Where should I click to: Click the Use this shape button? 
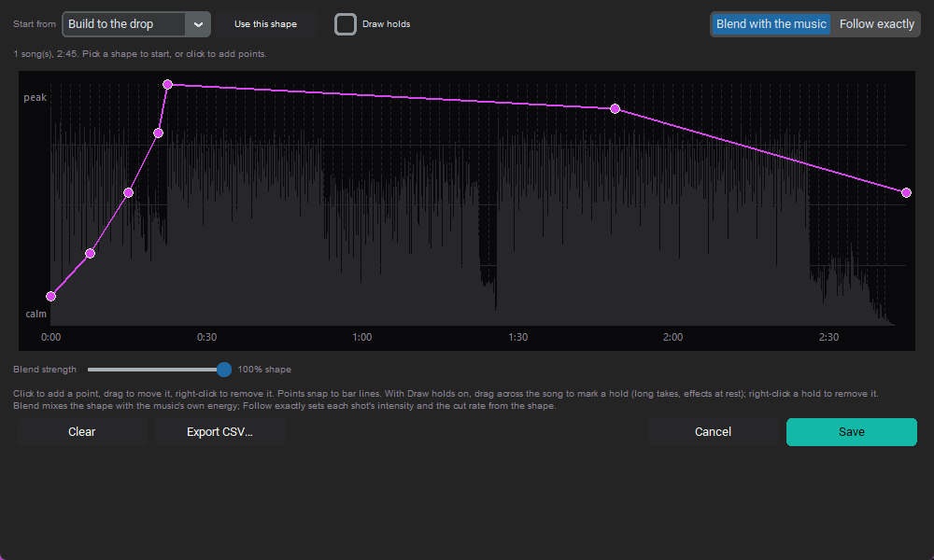coord(265,24)
